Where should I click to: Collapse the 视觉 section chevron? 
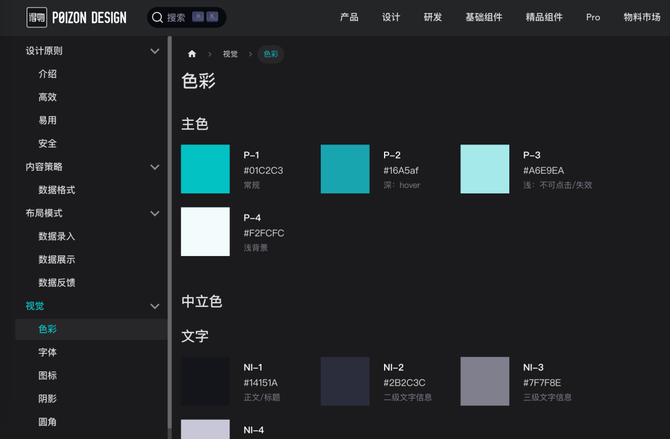pos(154,306)
